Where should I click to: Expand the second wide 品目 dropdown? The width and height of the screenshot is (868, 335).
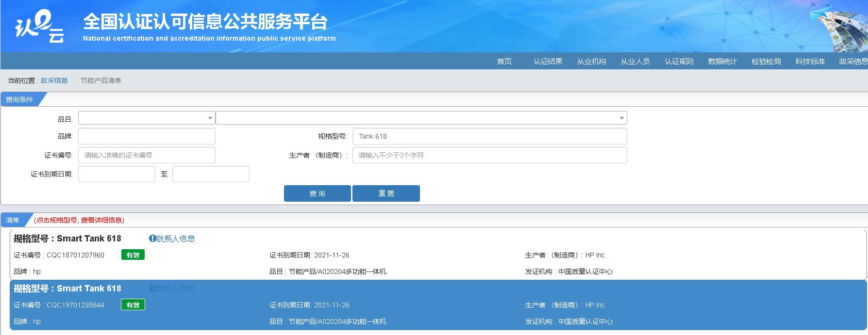[x=421, y=118]
